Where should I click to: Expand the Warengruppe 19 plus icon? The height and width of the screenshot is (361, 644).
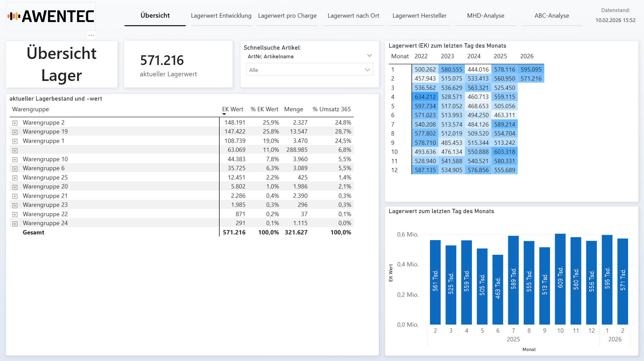(x=15, y=132)
